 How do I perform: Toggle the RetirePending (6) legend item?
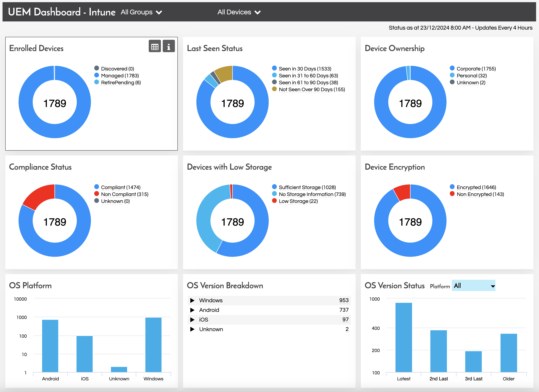tap(118, 82)
